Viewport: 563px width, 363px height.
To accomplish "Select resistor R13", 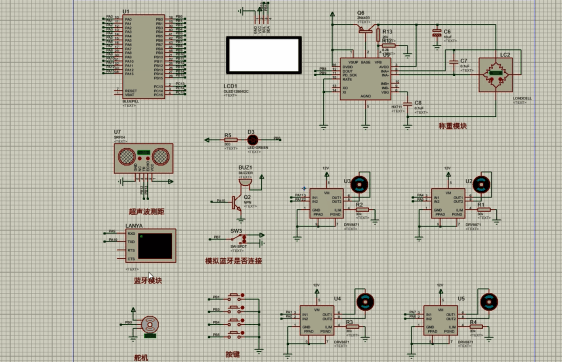I will pos(378,36).
